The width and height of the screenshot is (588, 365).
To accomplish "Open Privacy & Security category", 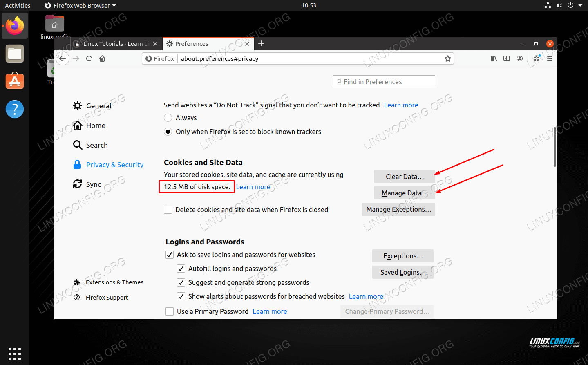I will [108, 165].
